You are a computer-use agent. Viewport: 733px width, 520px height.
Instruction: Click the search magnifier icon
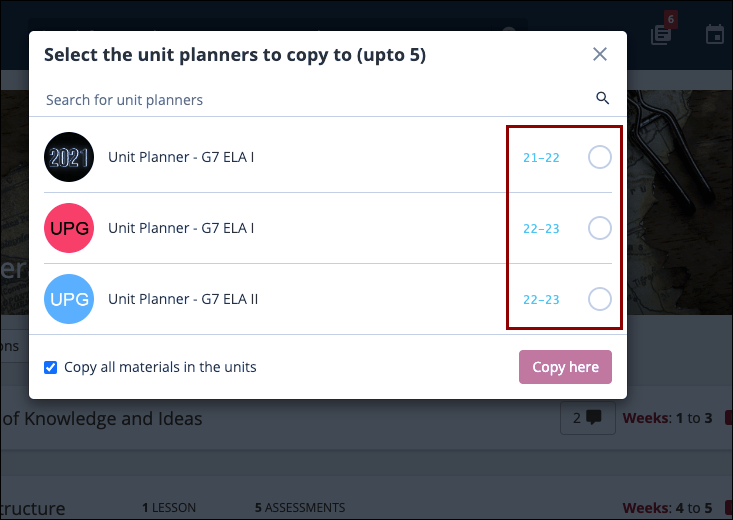pos(603,98)
